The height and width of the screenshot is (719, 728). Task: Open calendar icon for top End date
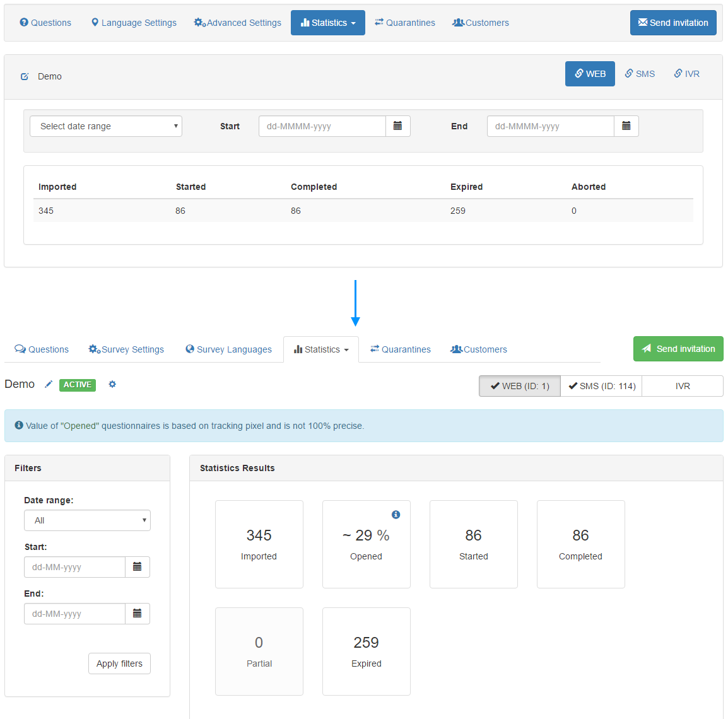(626, 126)
